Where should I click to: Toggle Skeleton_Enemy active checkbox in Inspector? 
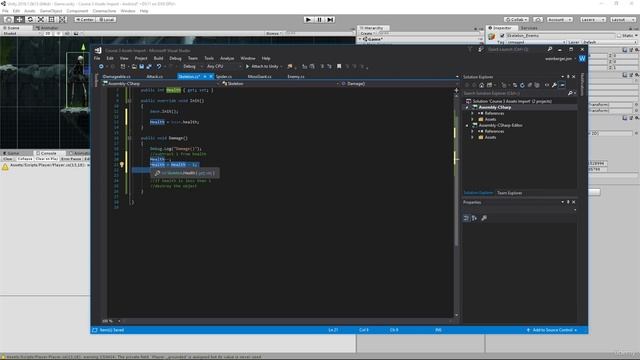502,36
